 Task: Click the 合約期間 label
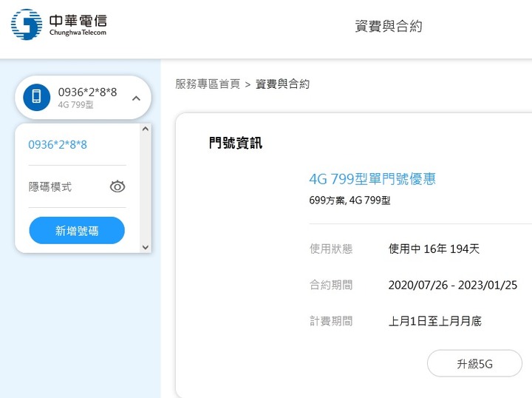click(x=331, y=285)
